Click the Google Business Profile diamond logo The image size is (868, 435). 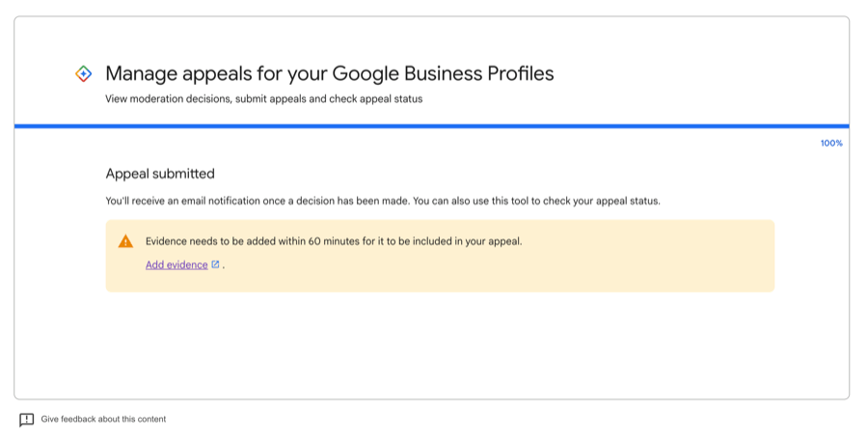coord(84,73)
